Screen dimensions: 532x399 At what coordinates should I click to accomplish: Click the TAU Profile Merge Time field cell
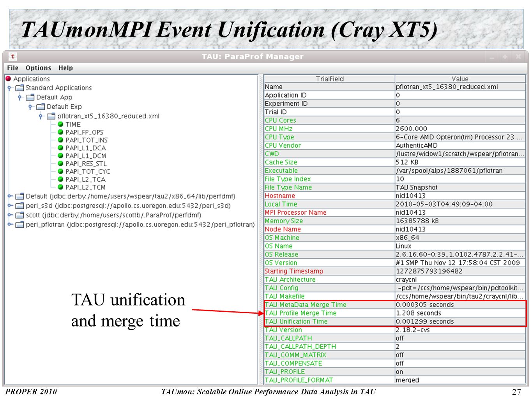tap(330, 313)
